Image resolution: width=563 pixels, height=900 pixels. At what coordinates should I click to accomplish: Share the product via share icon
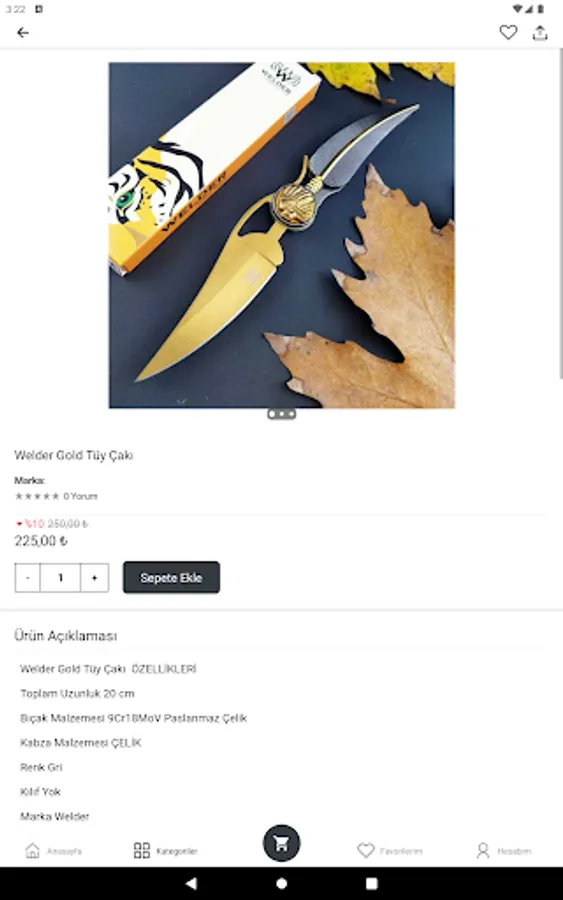click(540, 32)
